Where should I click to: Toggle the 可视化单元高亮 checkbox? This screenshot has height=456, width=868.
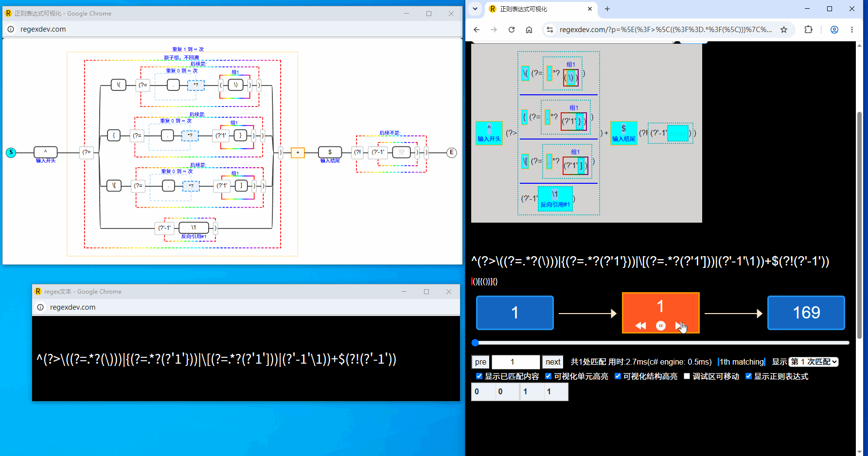tap(548, 376)
